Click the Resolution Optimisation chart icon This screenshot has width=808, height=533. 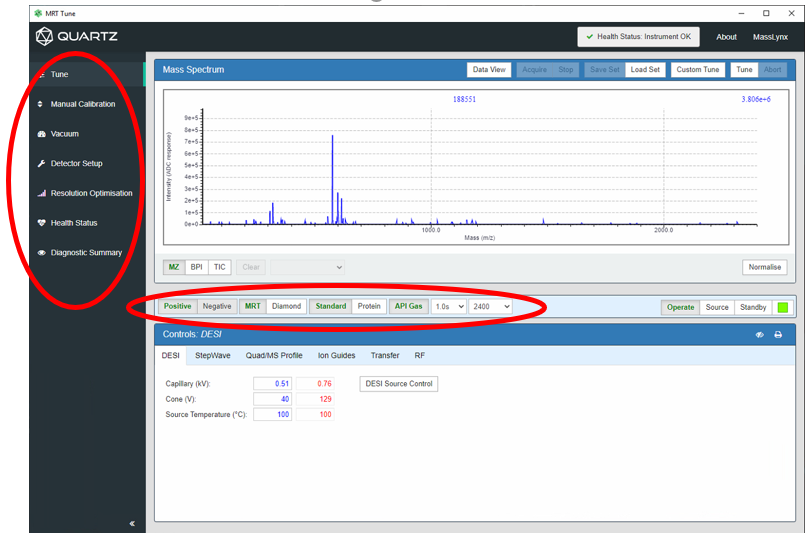(41, 194)
